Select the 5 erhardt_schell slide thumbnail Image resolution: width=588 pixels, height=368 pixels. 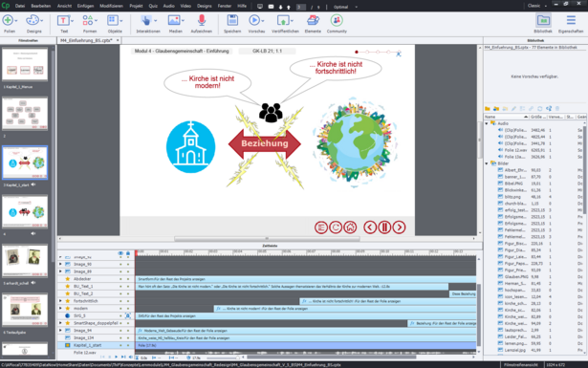(x=25, y=260)
